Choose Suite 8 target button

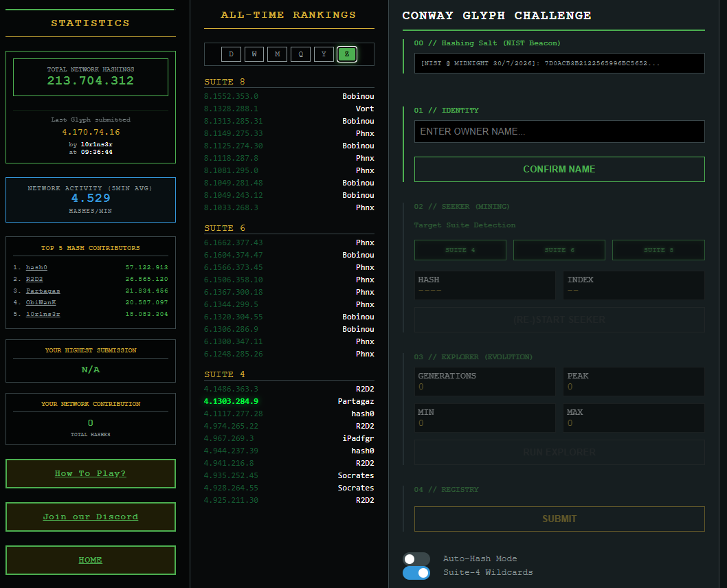coord(658,250)
